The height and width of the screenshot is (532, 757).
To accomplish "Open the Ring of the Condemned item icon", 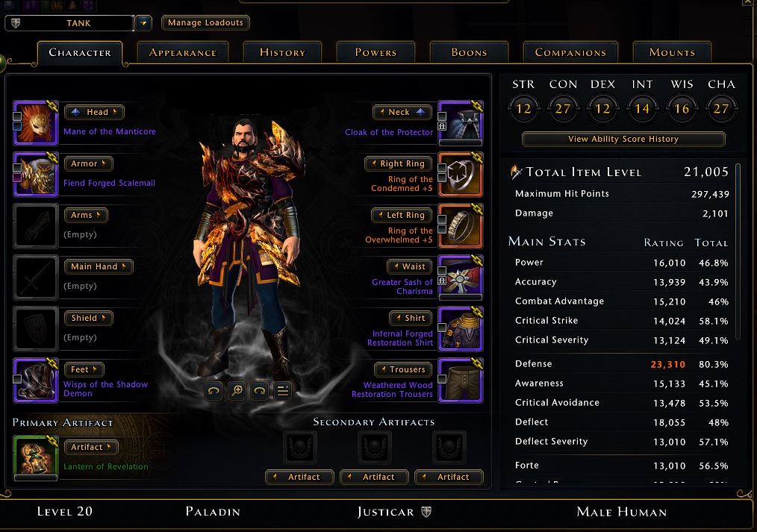I will [x=461, y=175].
